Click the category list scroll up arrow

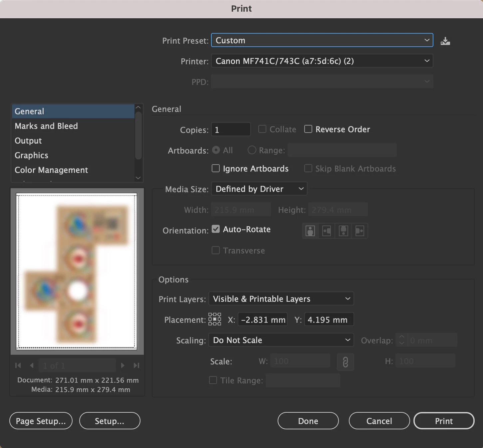pos(138,108)
